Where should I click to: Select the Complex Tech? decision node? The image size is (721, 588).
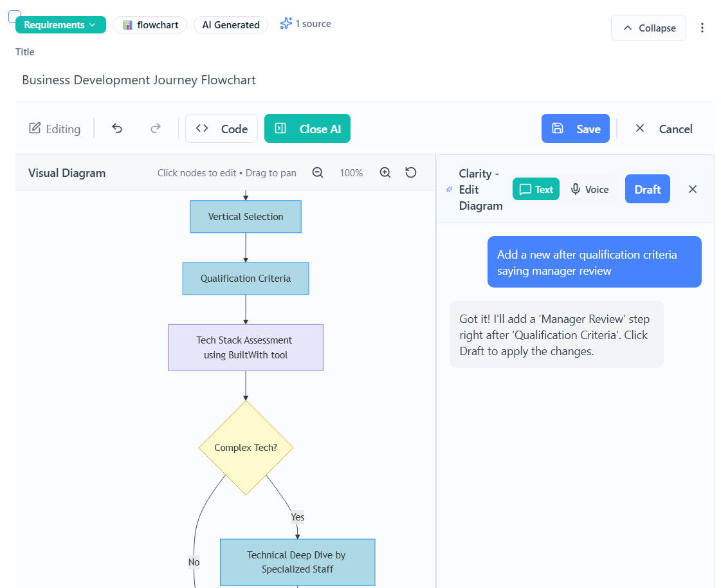tap(246, 447)
